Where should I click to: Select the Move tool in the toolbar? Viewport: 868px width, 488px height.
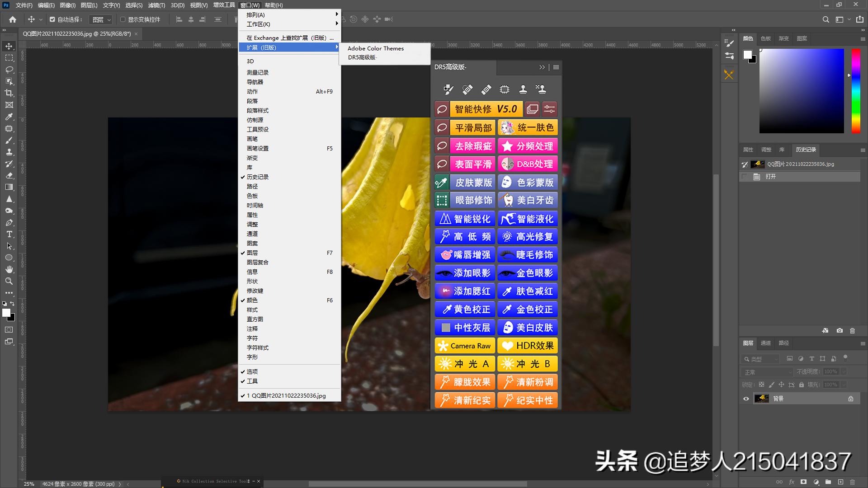9,45
